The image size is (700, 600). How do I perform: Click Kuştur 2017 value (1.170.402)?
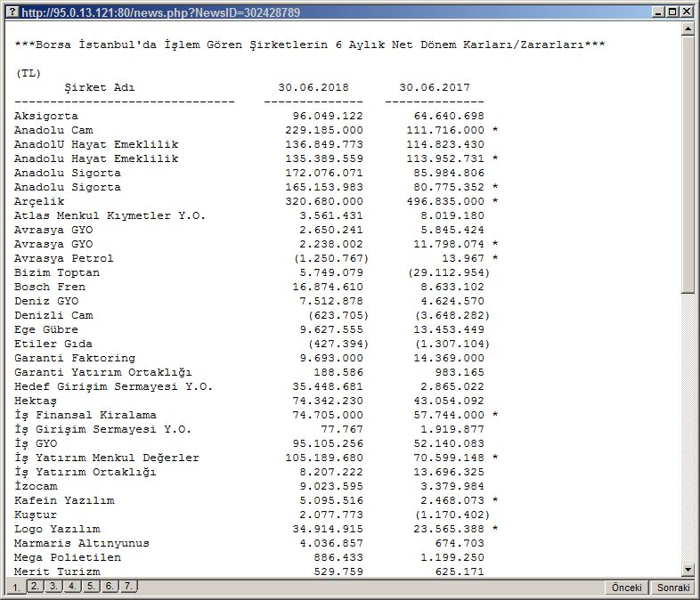pyautogui.click(x=452, y=515)
